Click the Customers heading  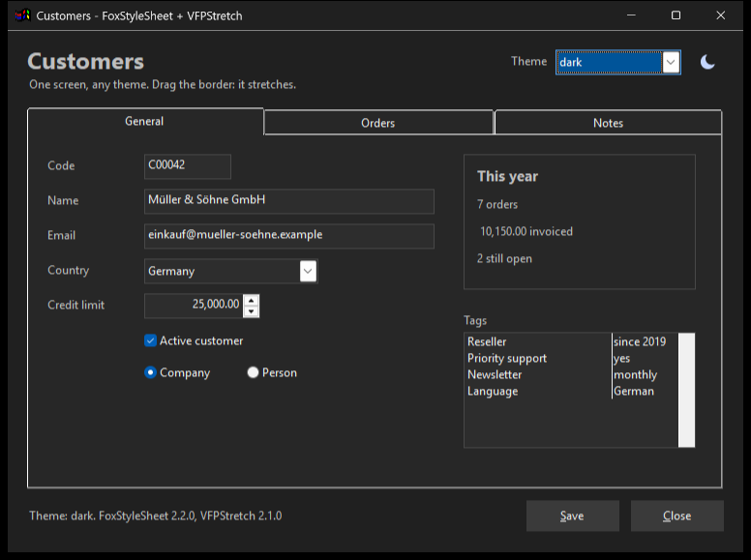pyautogui.click(x=86, y=61)
